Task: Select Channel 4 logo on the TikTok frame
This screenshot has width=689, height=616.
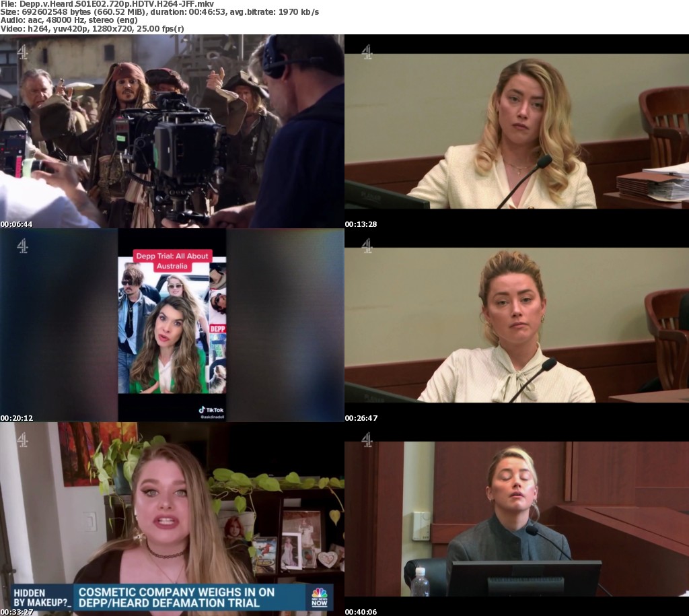Action: click(22, 246)
